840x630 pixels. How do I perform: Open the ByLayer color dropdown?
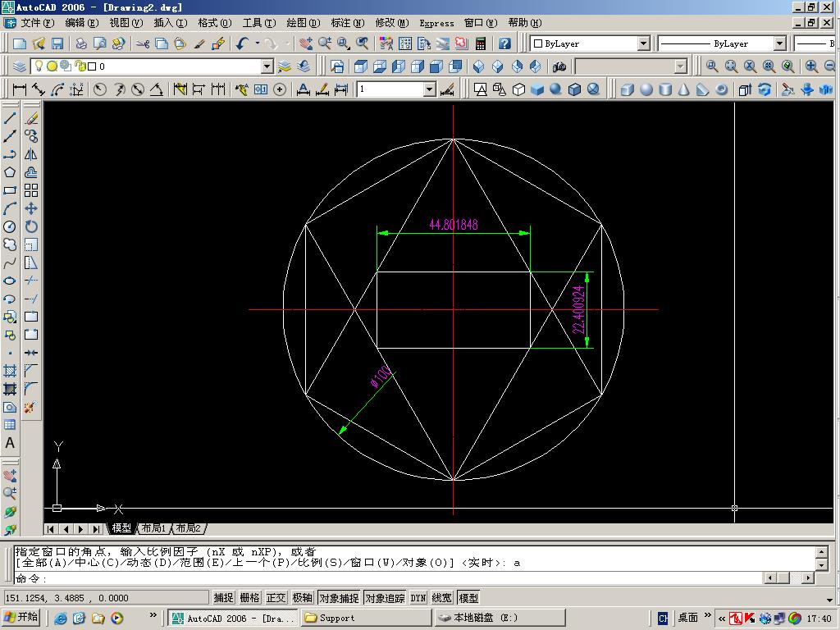pyautogui.click(x=644, y=43)
